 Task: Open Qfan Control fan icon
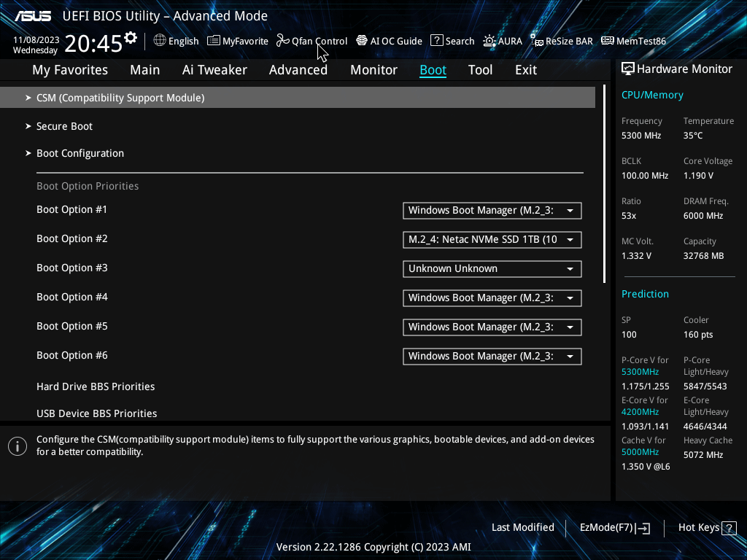point(282,41)
